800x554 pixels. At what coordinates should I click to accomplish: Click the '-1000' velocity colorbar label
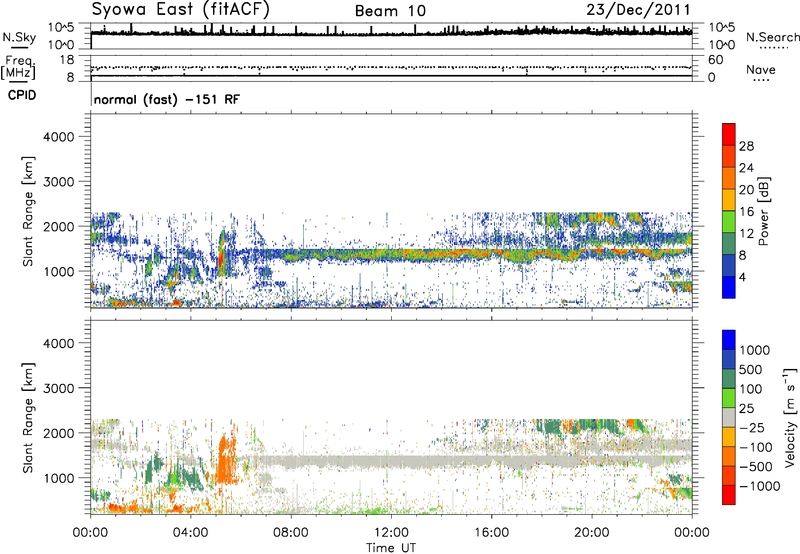coord(760,486)
